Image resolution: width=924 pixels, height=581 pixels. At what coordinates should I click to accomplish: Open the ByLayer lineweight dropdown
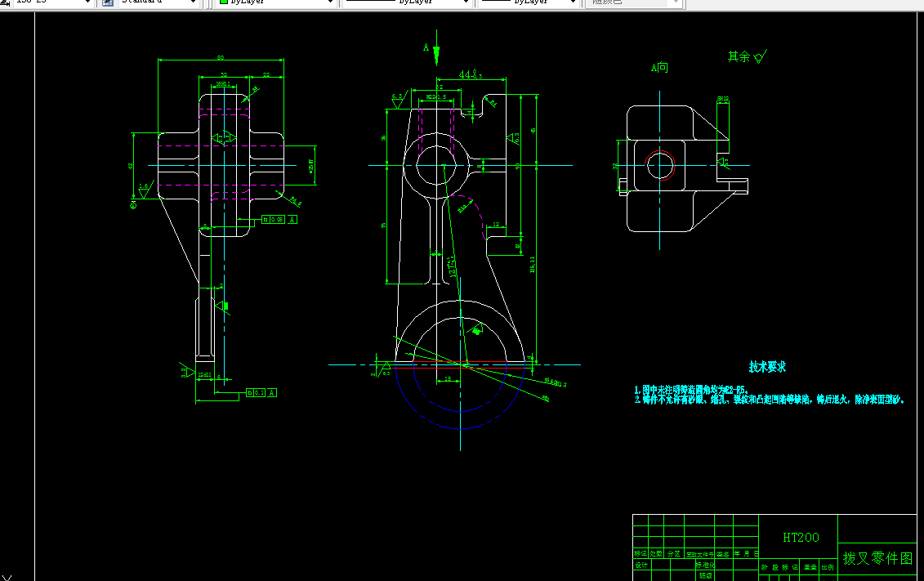529,2
